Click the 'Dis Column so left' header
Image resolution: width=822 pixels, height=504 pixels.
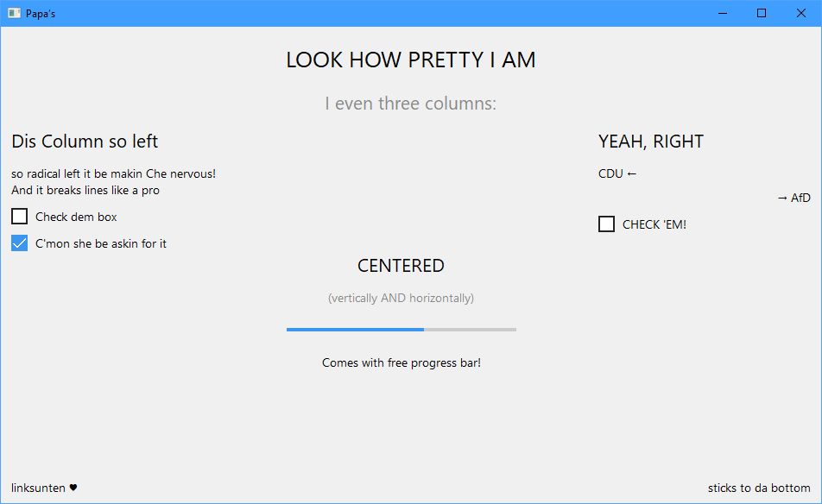point(85,142)
